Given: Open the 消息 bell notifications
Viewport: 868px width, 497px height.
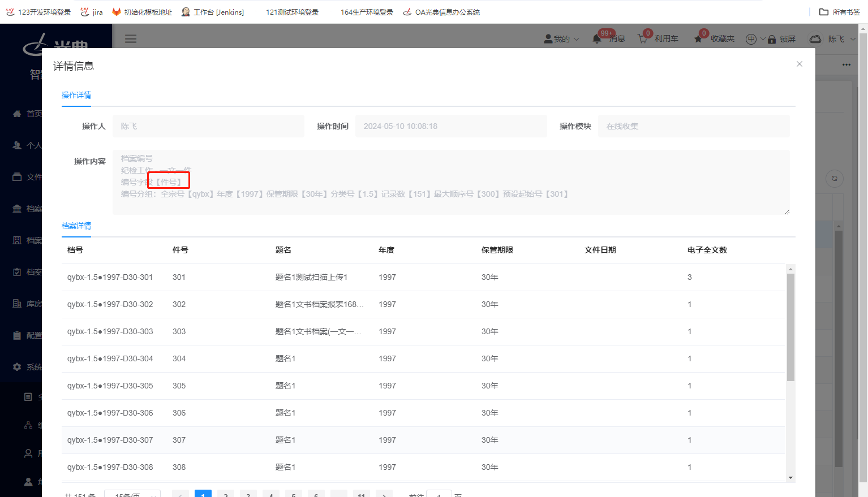Looking at the screenshot, I should coord(608,38).
